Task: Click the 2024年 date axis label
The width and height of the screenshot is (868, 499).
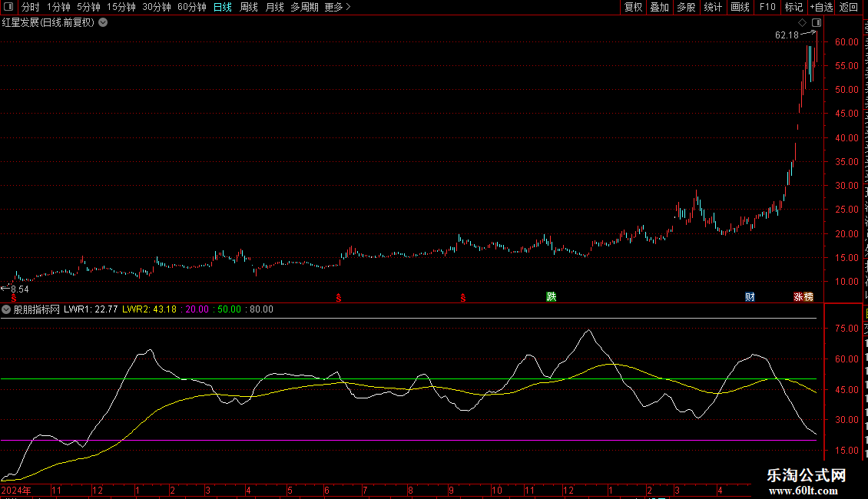Action: [16, 491]
